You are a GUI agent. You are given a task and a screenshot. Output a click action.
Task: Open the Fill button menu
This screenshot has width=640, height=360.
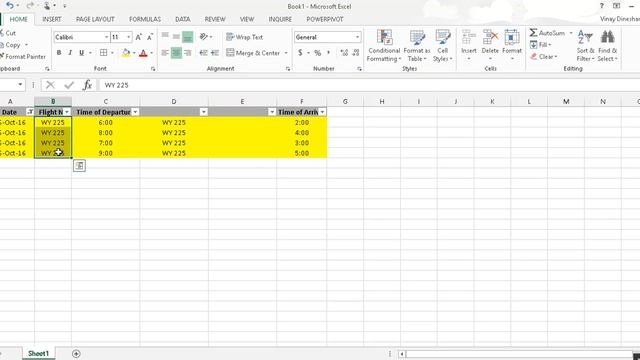click(x=541, y=44)
